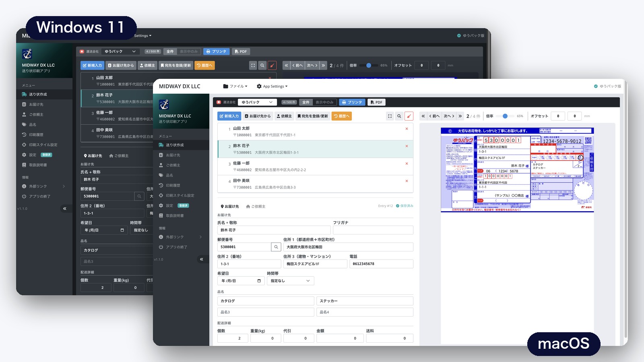644x362 pixels.
Task: Click the 新規入力 button in macOS window
Action: (x=229, y=116)
